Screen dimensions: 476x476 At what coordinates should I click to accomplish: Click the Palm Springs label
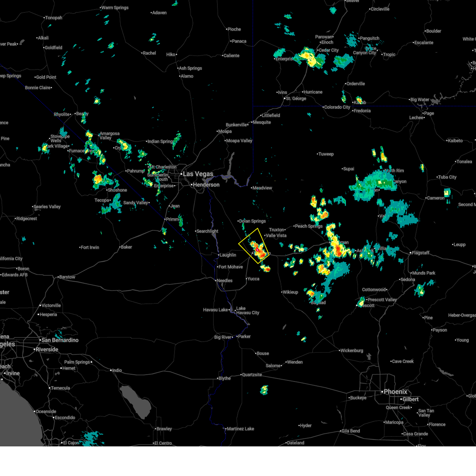click(77, 362)
